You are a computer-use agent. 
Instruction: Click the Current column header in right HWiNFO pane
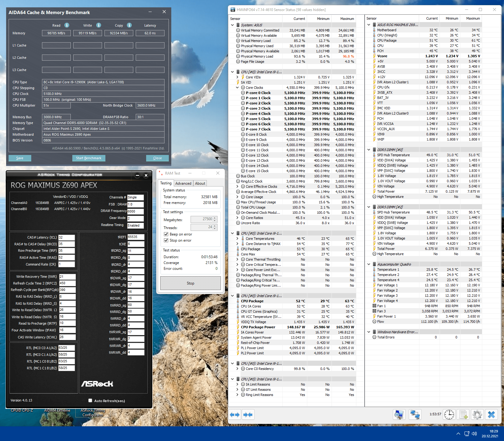click(x=432, y=18)
